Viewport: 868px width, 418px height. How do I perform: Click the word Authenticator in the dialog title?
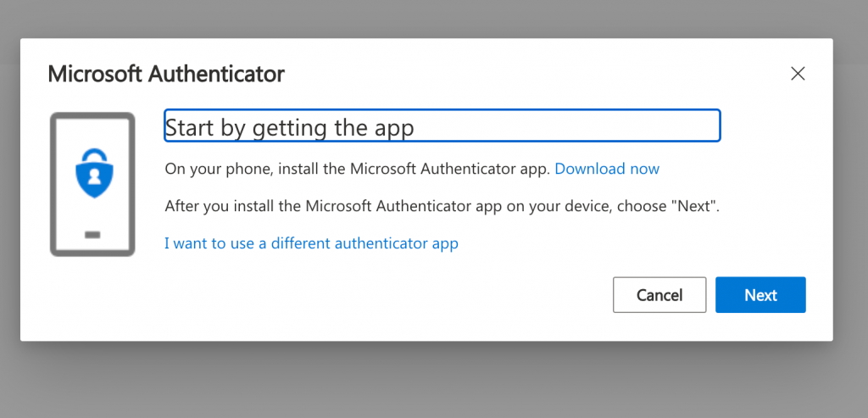coord(216,74)
